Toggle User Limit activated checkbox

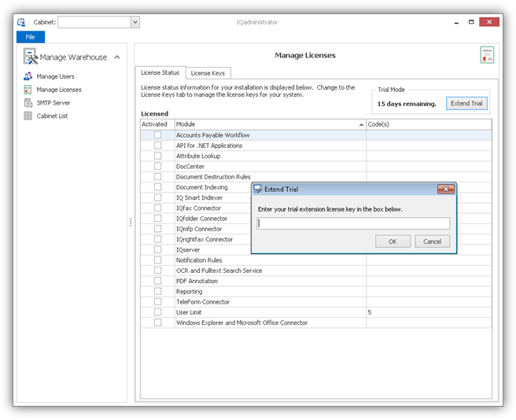click(x=158, y=312)
